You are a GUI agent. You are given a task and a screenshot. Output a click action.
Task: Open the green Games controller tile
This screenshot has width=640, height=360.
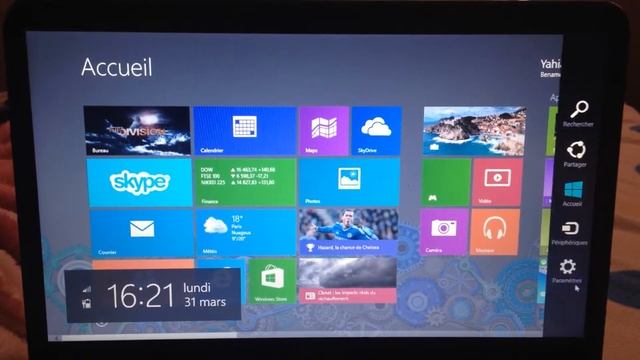(x=445, y=182)
